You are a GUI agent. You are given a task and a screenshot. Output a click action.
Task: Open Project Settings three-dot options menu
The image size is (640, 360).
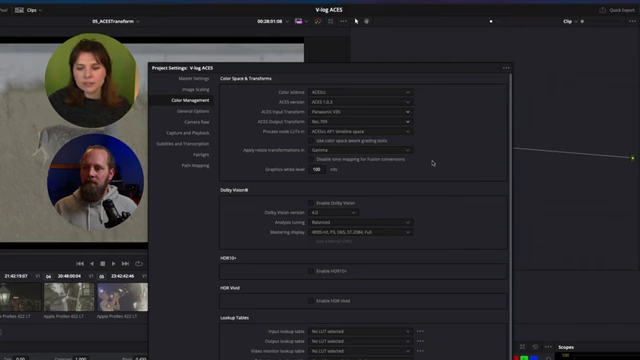[x=506, y=68]
